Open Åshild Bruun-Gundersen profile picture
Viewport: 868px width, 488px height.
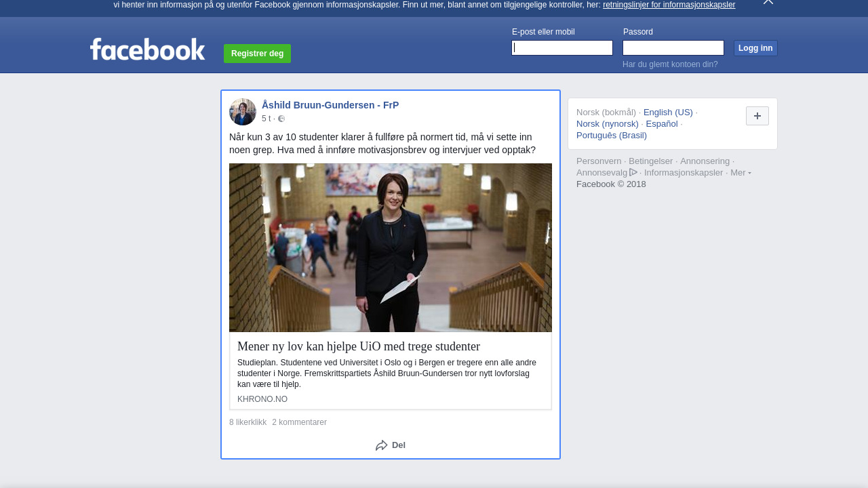click(243, 112)
